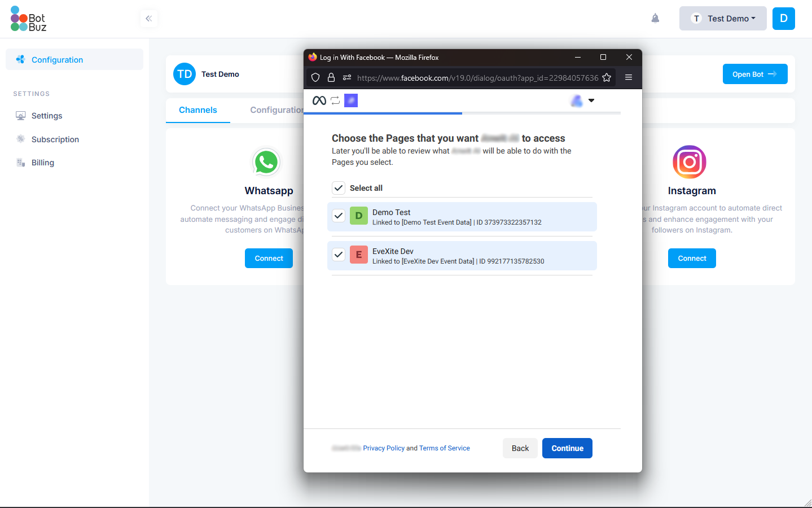Click the red E EveXite Dev page icon
The width and height of the screenshot is (812, 508).
point(359,255)
